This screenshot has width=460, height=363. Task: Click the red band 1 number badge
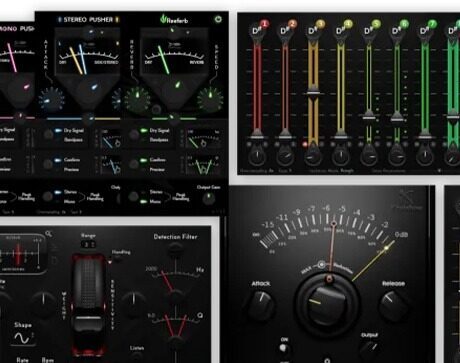tap(264, 24)
